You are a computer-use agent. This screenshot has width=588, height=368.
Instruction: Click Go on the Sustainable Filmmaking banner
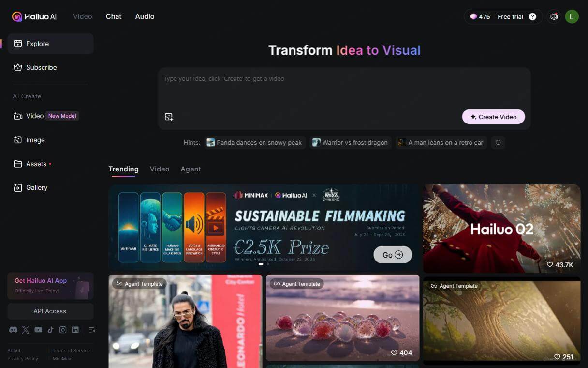392,254
